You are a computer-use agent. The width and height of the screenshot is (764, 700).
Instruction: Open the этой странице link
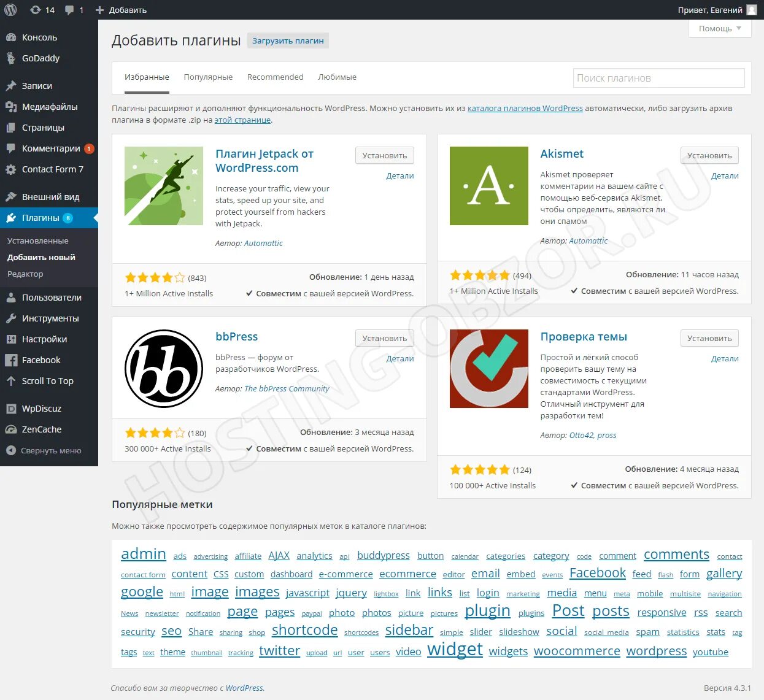(242, 120)
